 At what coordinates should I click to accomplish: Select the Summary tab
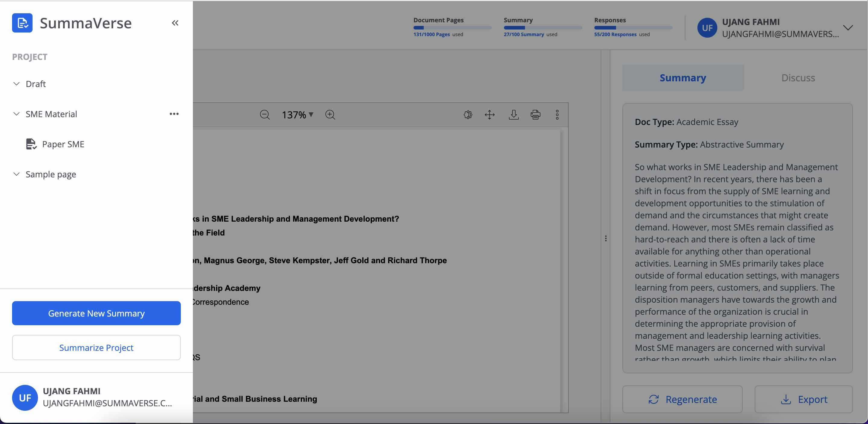pos(683,78)
